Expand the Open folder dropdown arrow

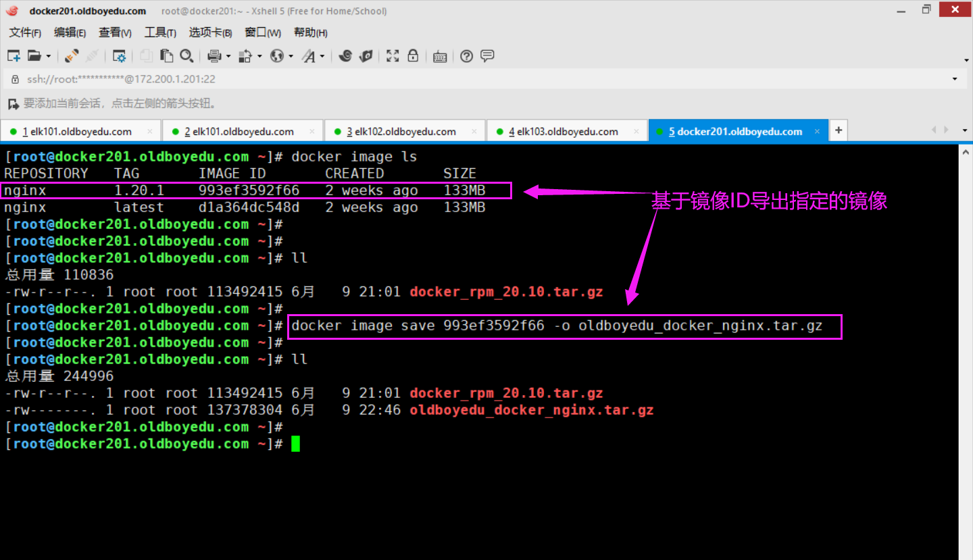[49, 57]
